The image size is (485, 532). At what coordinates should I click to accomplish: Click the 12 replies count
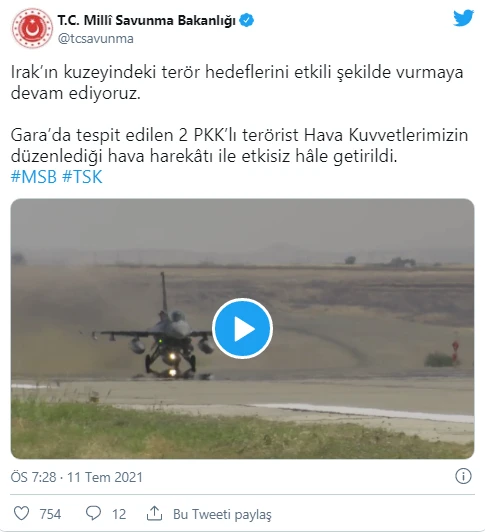(119, 514)
